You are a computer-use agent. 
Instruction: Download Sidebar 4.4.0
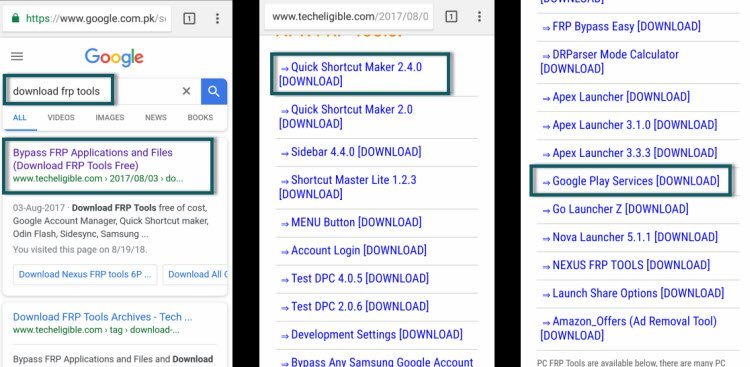pos(351,152)
